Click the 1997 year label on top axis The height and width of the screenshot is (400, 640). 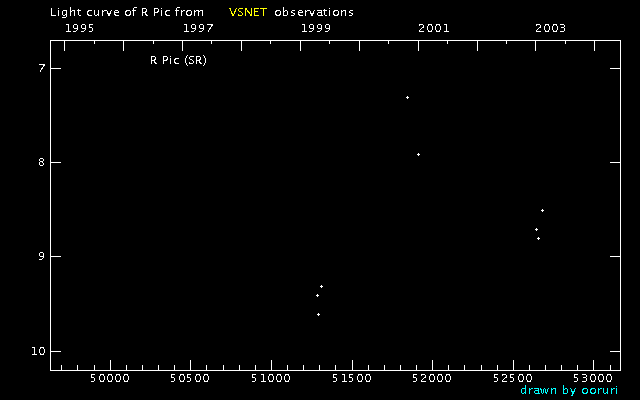click(198, 28)
